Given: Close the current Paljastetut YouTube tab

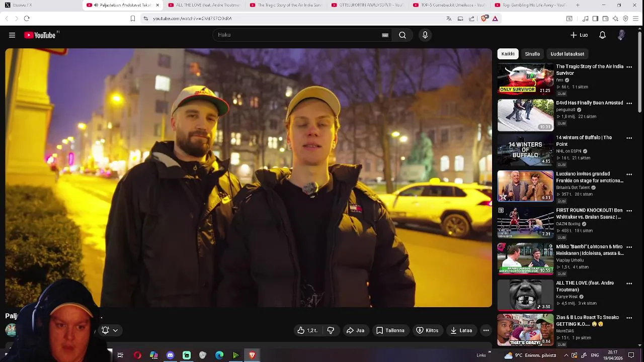Looking at the screenshot, I should point(157,5).
